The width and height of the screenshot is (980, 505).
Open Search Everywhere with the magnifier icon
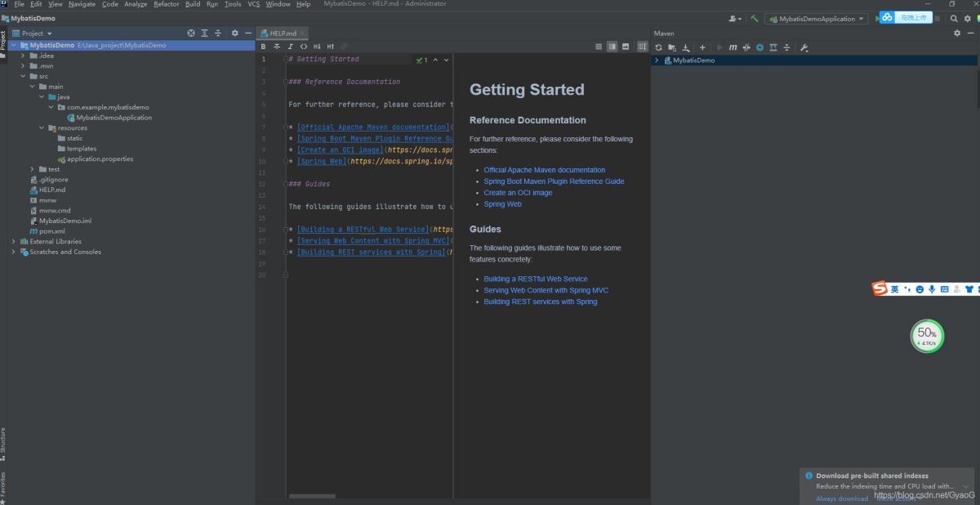[x=953, y=17]
